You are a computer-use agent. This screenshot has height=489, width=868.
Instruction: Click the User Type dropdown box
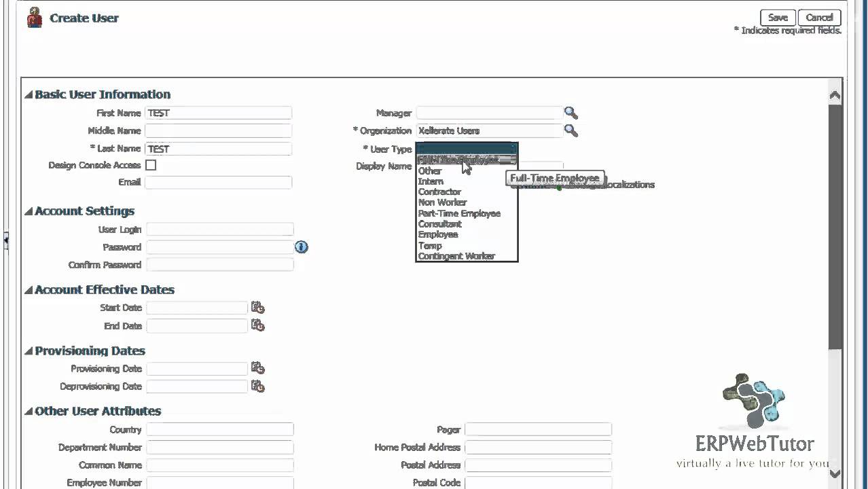(x=467, y=149)
